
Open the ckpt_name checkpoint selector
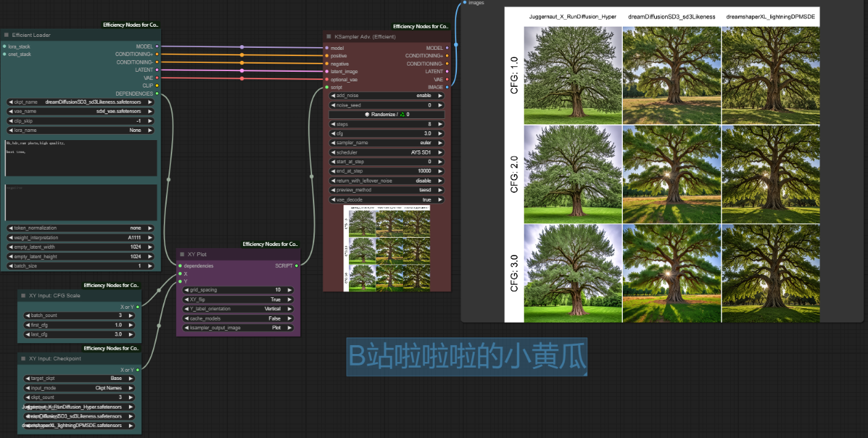click(x=81, y=102)
